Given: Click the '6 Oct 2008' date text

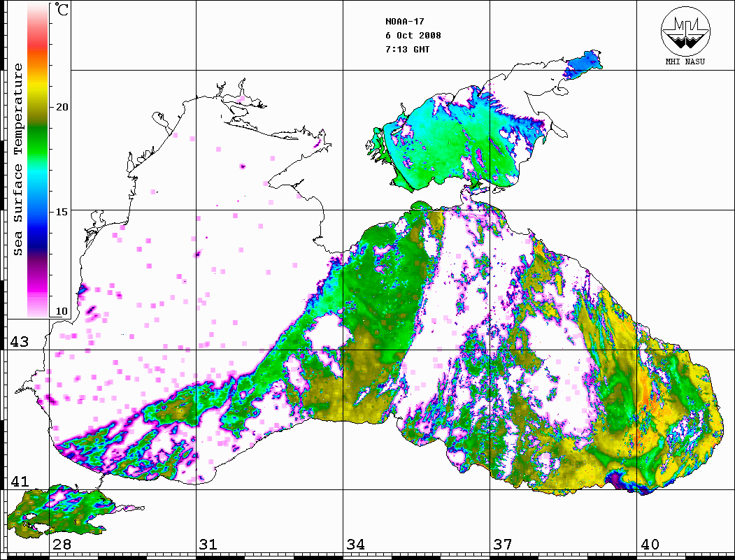Looking at the screenshot, I should pyautogui.click(x=413, y=36).
